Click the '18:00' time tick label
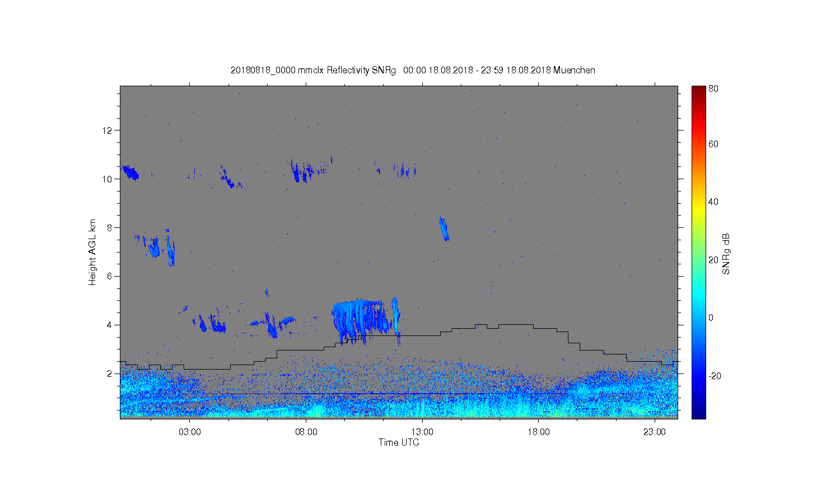Image resolution: width=840 pixels, height=504 pixels. tap(538, 432)
